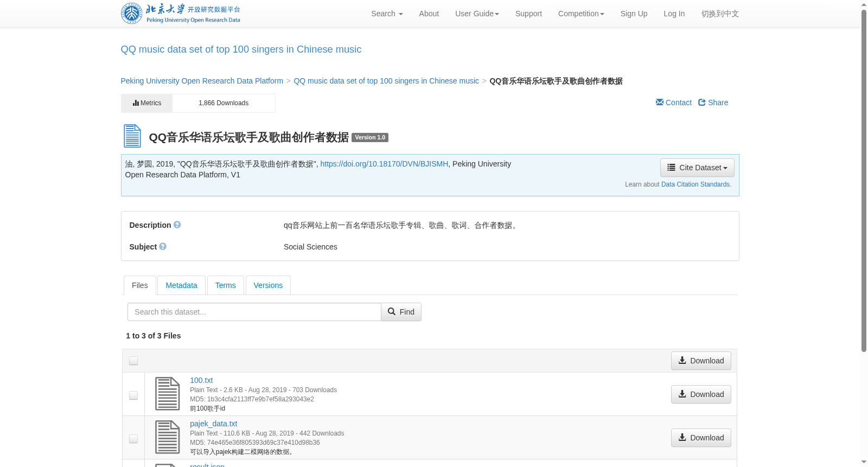The height and width of the screenshot is (467, 868).
Task: Click Sign Up in navbar
Action: [634, 14]
